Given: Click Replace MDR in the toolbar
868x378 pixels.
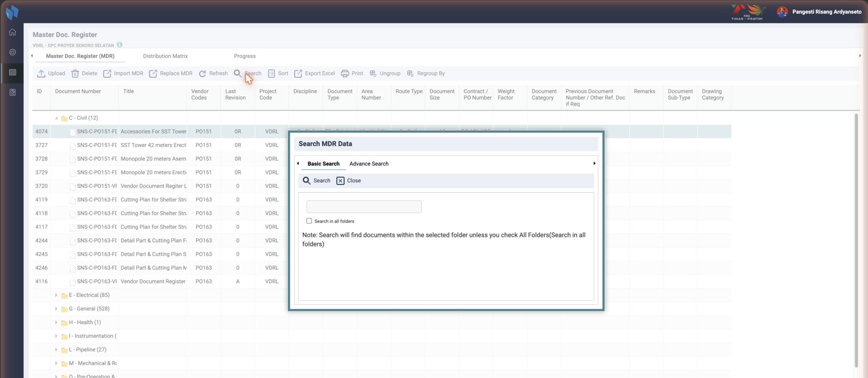Looking at the screenshot, I should point(171,73).
